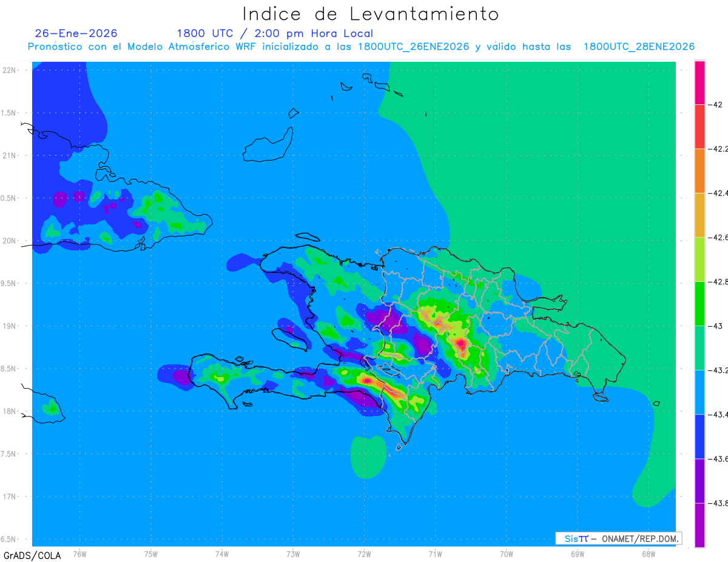Click the '-42.2' colorbar label
This screenshot has width=728, height=562.
pyautogui.click(x=718, y=149)
